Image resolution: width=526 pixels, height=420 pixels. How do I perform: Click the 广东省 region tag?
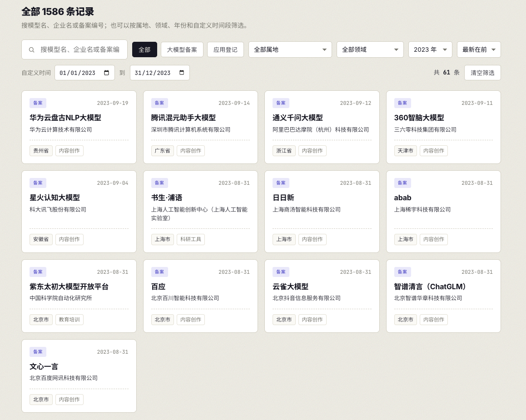162,151
